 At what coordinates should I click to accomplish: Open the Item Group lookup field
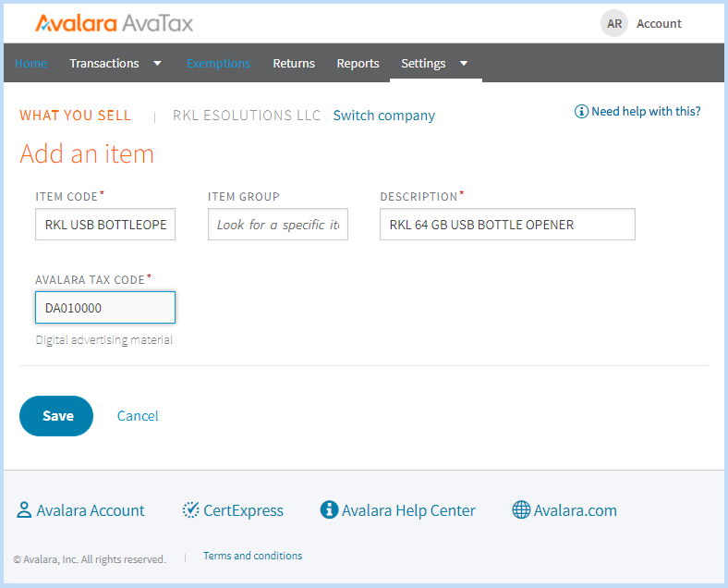coord(277,225)
